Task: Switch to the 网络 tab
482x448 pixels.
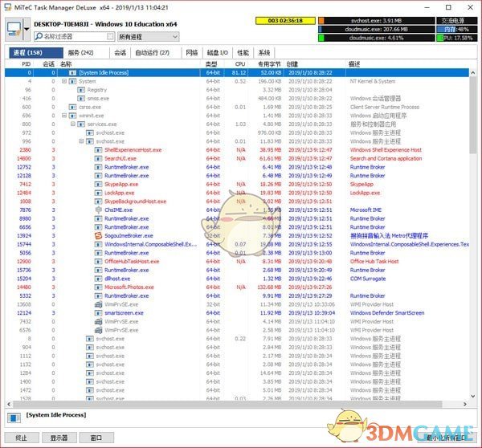Action: pos(192,53)
